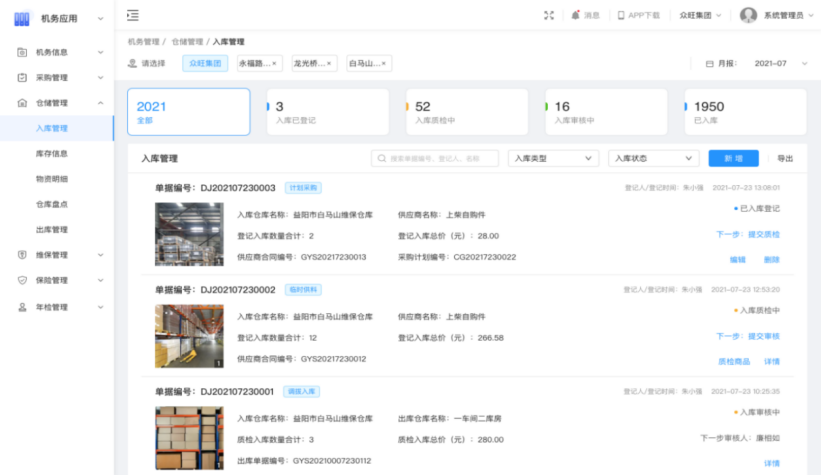821x475 pixels.
Task: Open the 入库类型 dropdown
Action: 553,158
